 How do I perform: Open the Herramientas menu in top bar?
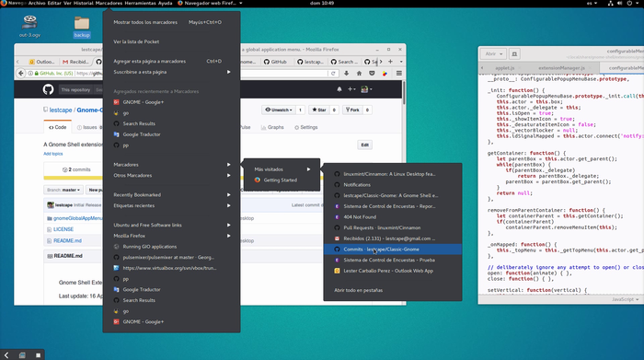(140, 3)
